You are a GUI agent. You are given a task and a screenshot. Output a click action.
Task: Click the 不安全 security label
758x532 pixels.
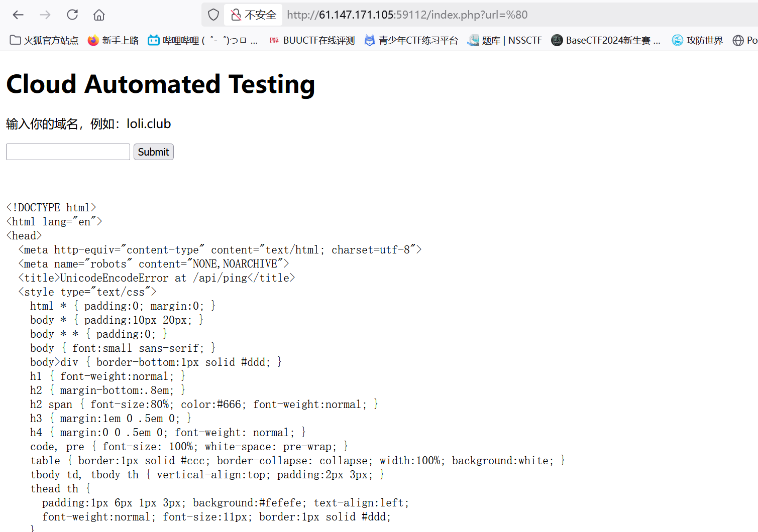pos(260,15)
